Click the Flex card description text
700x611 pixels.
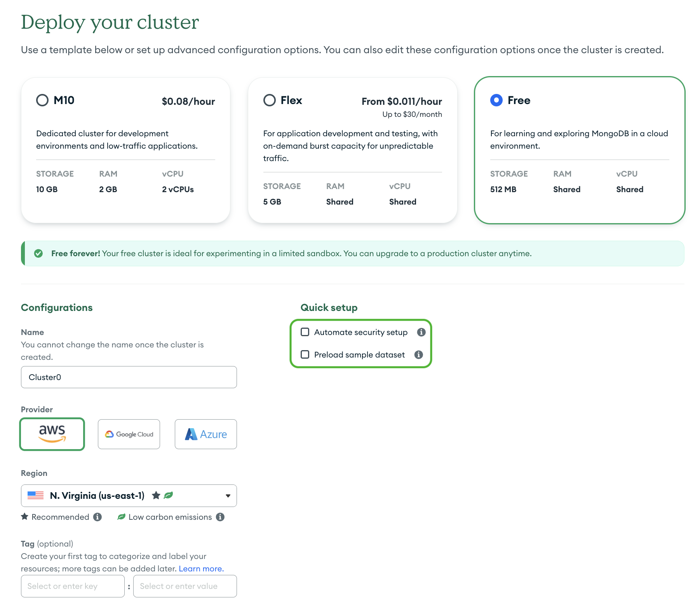tap(350, 146)
